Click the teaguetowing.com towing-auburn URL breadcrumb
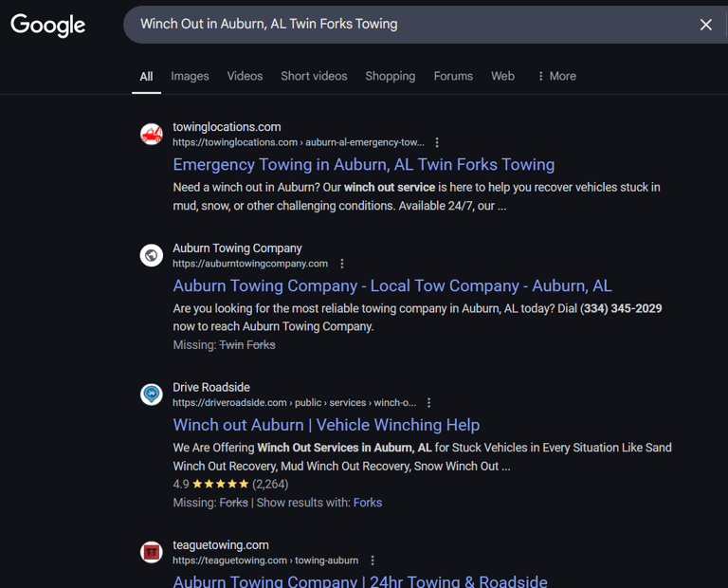Screen dimensions: 728x588 pos(265,560)
